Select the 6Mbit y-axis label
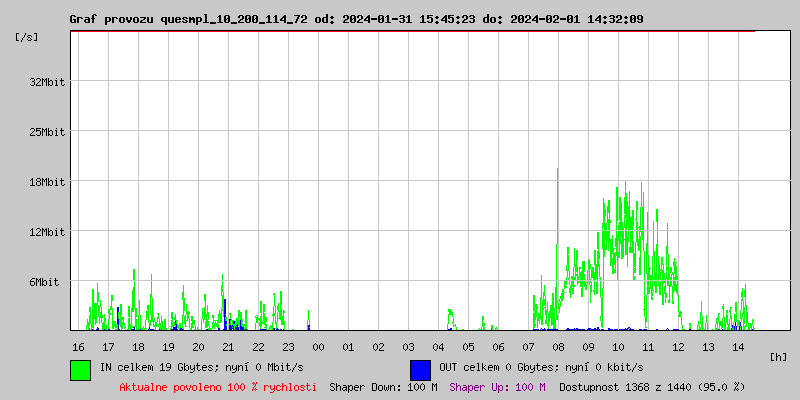Image resolution: width=800 pixels, height=400 pixels. tap(47, 282)
